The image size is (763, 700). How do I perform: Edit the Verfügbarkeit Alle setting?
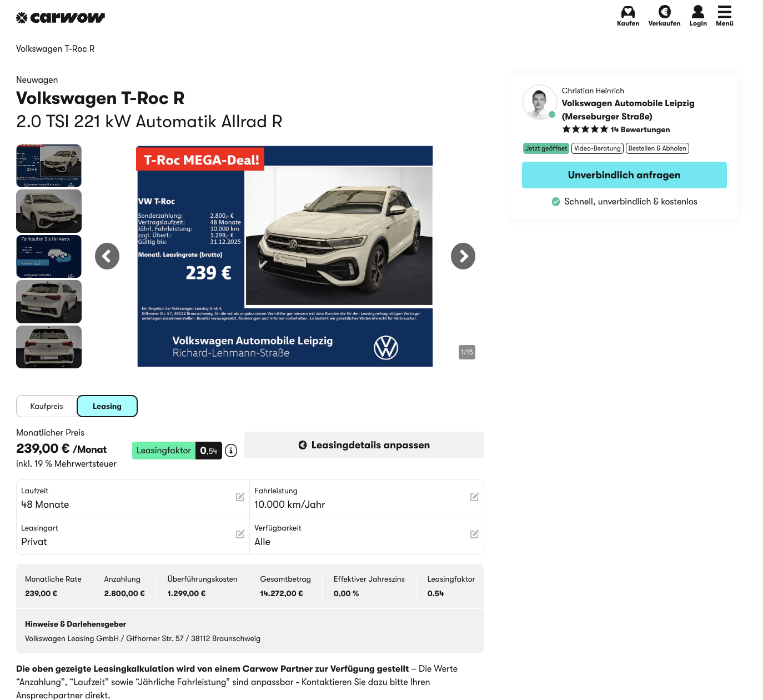coord(474,534)
